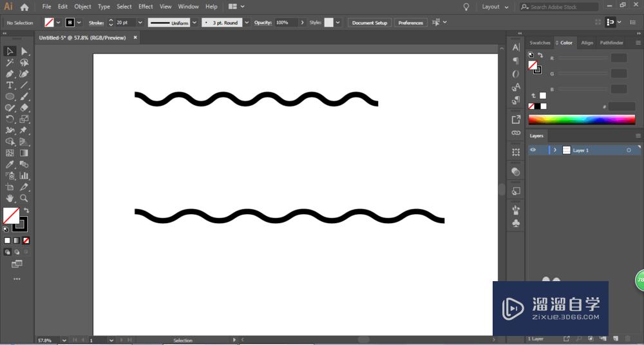Select the Selection tool (black arrow)
644x345 pixels.
point(10,51)
